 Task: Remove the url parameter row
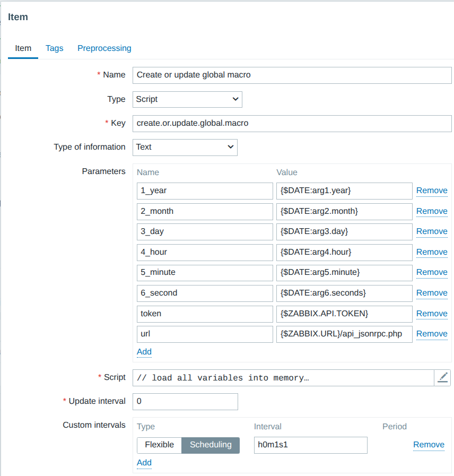point(431,334)
